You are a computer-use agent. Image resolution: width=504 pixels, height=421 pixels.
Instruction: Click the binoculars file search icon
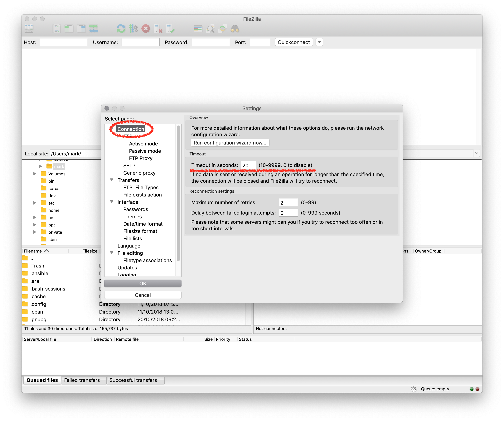(x=235, y=29)
